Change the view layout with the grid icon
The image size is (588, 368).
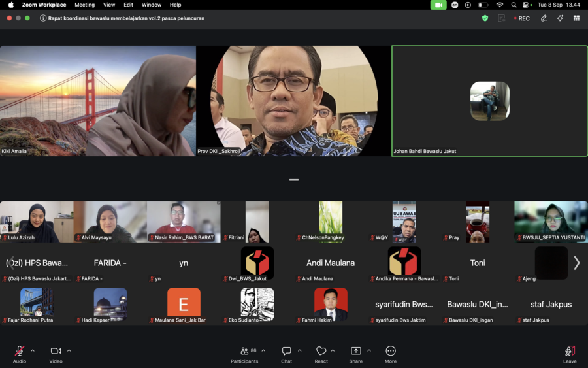[x=576, y=18]
